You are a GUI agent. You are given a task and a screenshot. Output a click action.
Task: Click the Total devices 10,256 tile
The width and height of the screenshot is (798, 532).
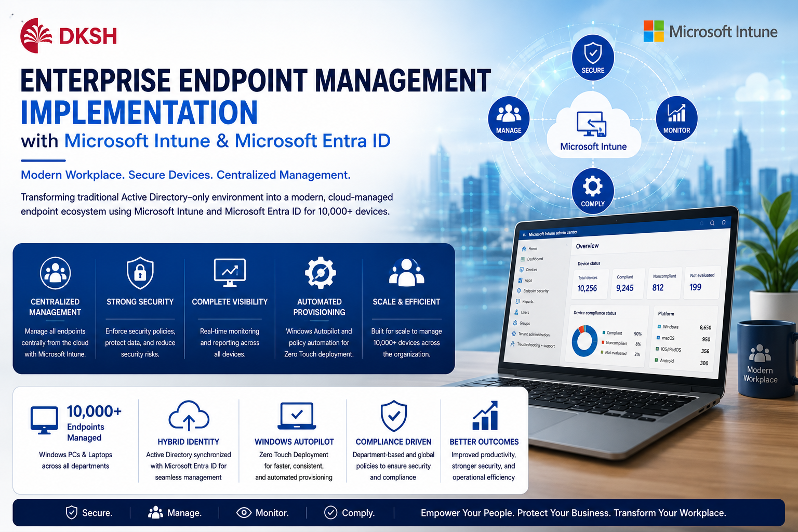click(590, 284)
